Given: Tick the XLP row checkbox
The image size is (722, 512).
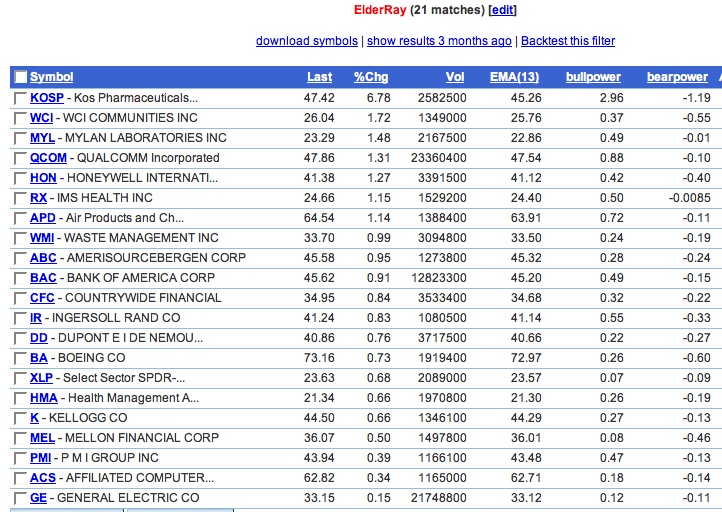Looking at the screenshot, I should pyautogui.click(x=20, y=378).
